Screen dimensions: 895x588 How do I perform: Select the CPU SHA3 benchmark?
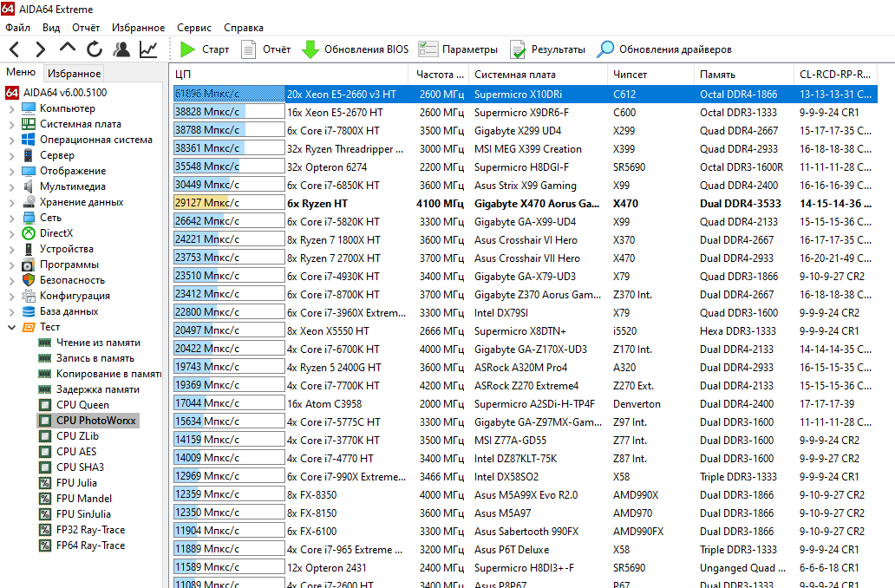click(80, 467)
